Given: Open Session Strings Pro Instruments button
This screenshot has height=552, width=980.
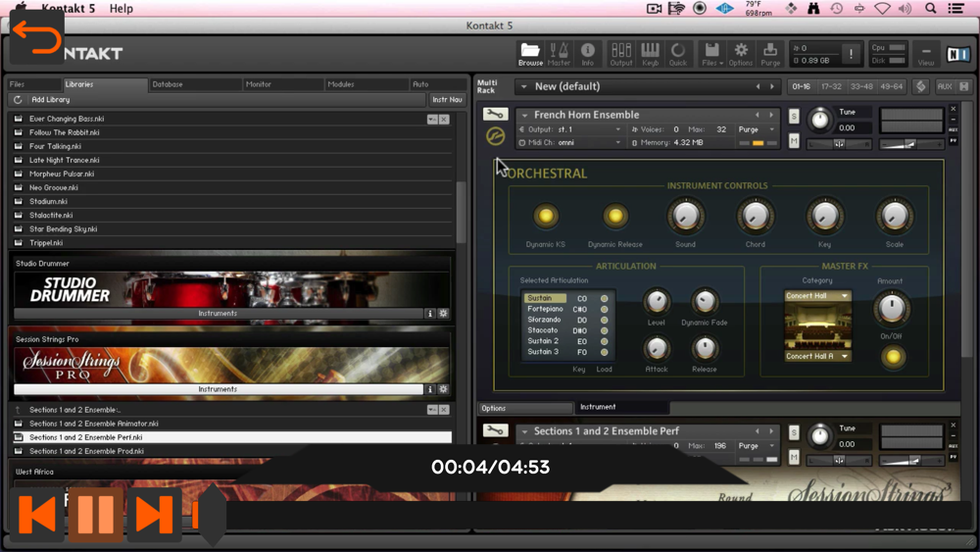Looking at the screenshot, I should [219, 389].
